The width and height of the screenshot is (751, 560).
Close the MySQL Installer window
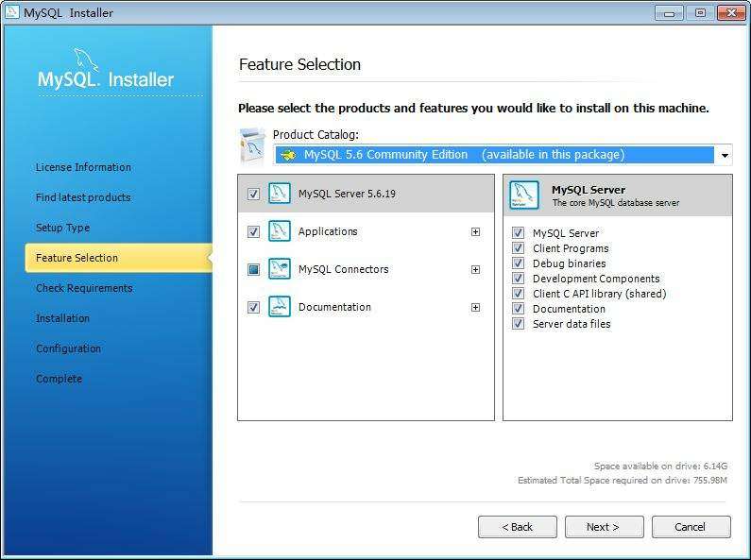click(731, 13)
